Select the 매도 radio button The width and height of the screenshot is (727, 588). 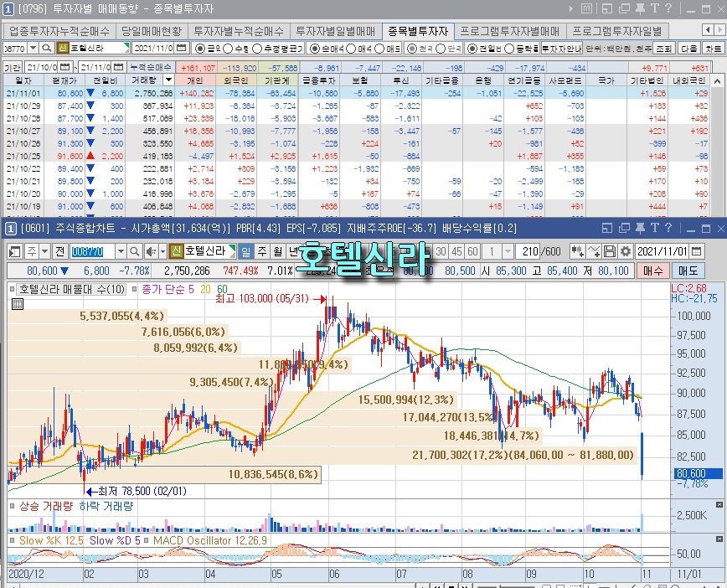pos(379,49)
